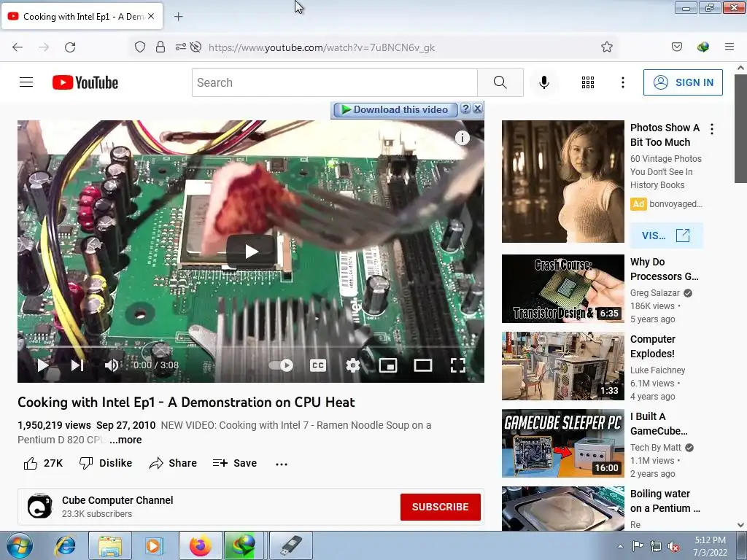Open the tracking protection shield icon
Viewport: 747px width, 560px height.
(x=139, y=47)
